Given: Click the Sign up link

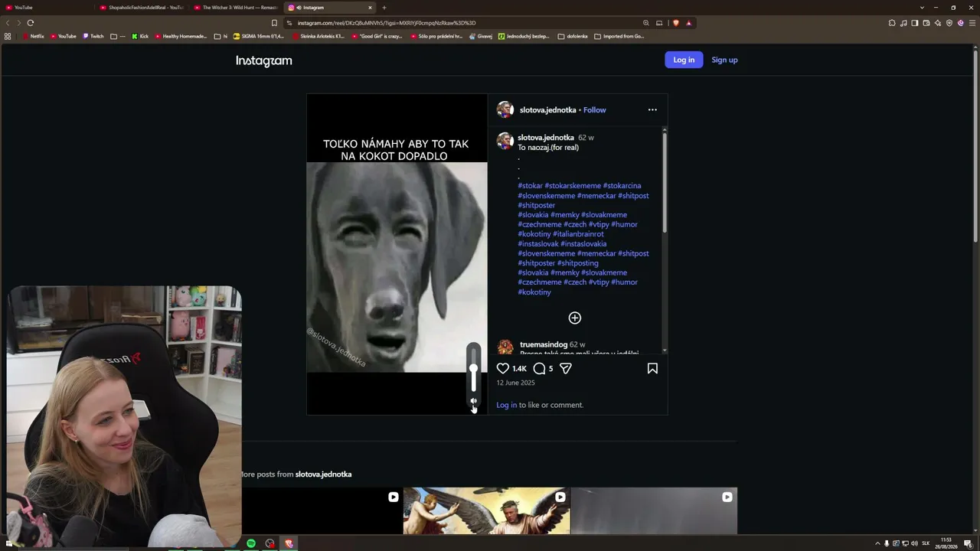Looking at the screenshot, I should [x=724, y=60].
